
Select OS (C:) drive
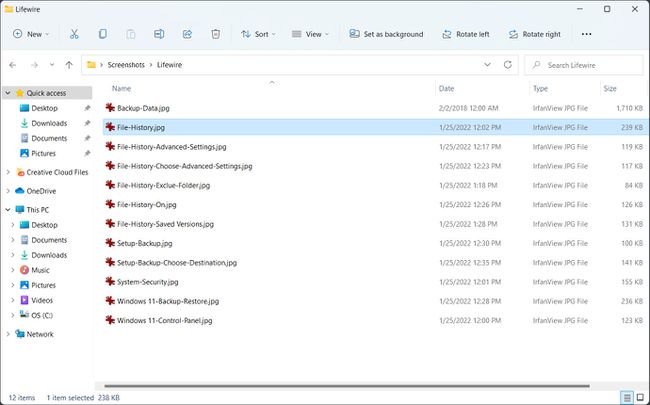pyautogui.click(x=42, y=315)
